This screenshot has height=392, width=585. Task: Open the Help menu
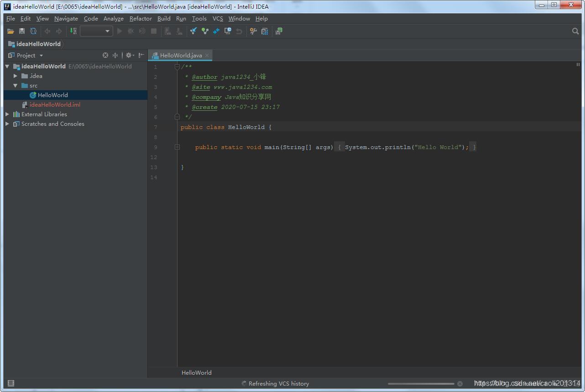coord(261,19)
